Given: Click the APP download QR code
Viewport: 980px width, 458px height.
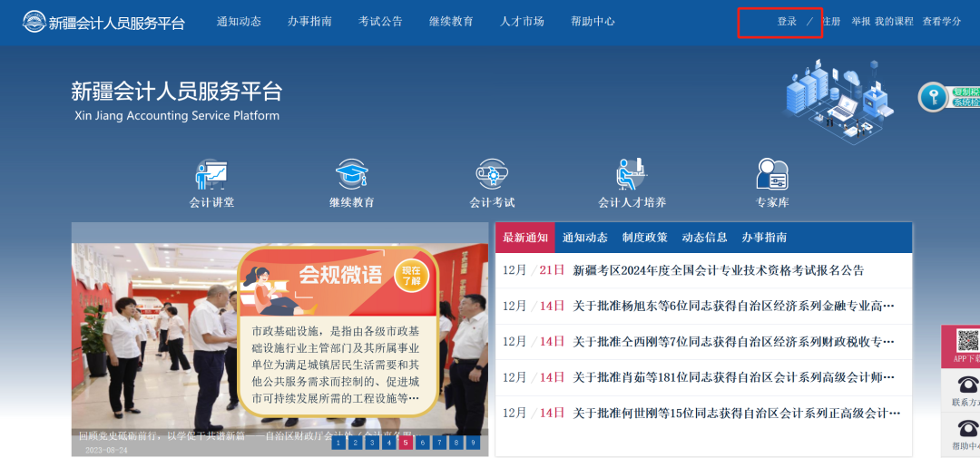Looking at the screenshot, I should (968, 340).
